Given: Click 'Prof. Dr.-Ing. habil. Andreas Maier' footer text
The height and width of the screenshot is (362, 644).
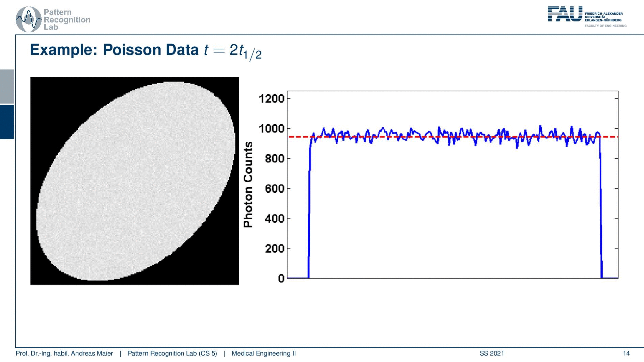Looking at the screenshot, I should (x=64, y=353).
